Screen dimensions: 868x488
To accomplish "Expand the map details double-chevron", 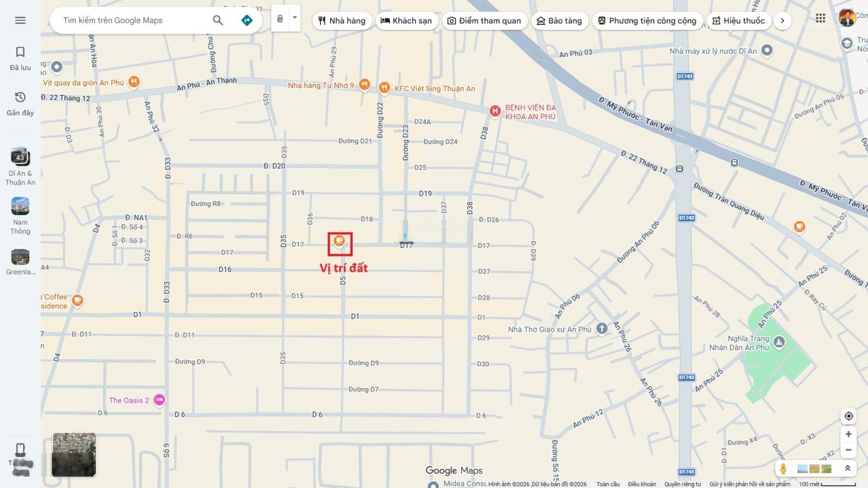I will tap(847, 468).
